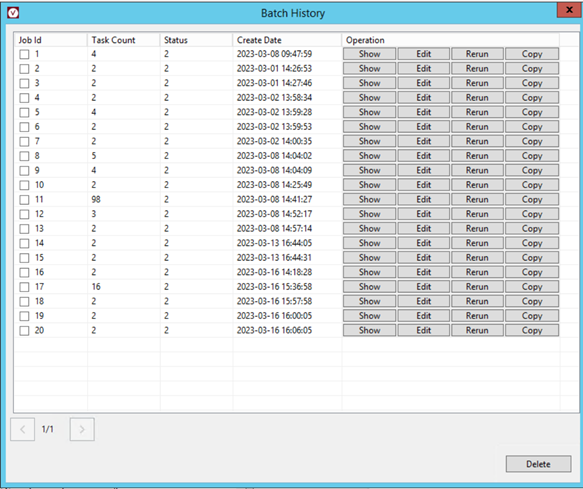Image resolution: width=583 pixels, height=489 pixels.
Task: Go to the previous page arrow
Action: (22, 429)
